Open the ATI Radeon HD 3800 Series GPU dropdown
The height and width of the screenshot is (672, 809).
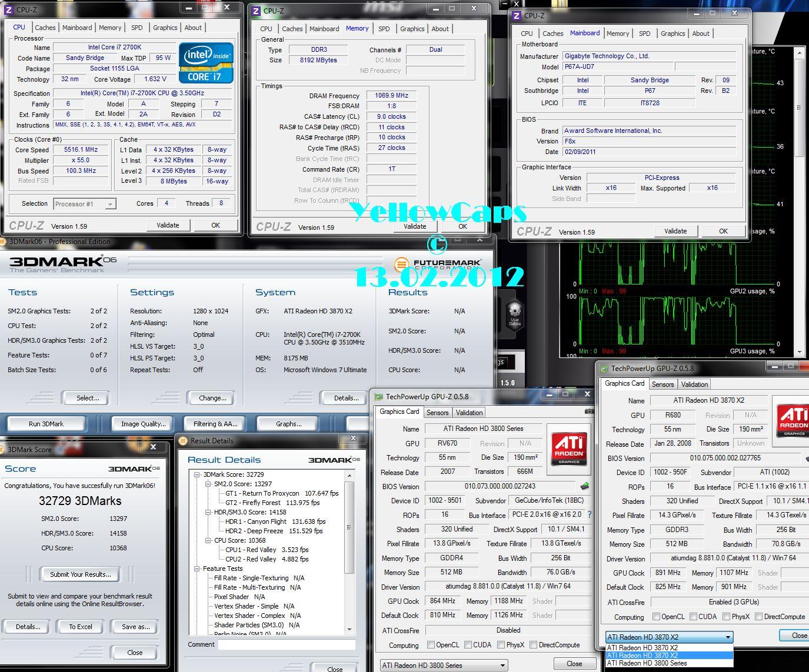[444, 665]
